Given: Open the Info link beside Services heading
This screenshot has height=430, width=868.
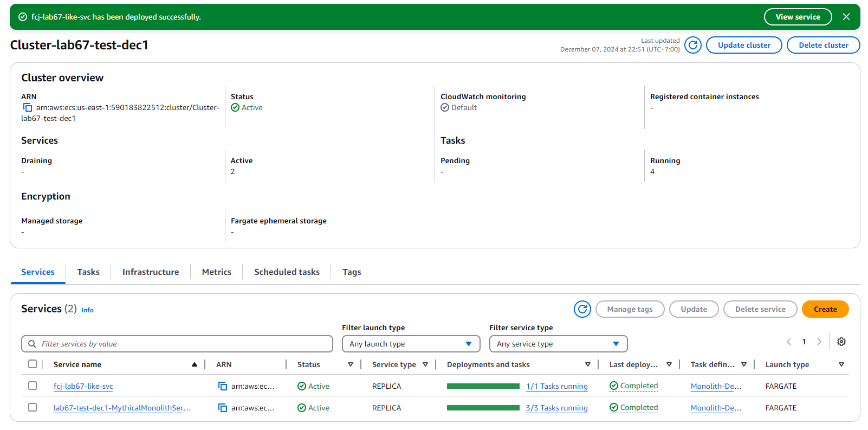Looking at the screenshot, I should click(87, 310).
